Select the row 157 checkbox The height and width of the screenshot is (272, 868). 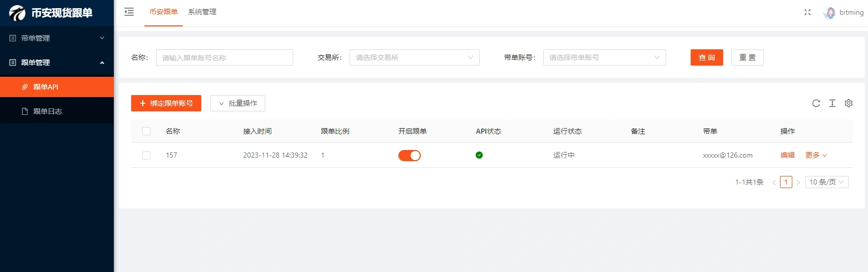(146, 156)
